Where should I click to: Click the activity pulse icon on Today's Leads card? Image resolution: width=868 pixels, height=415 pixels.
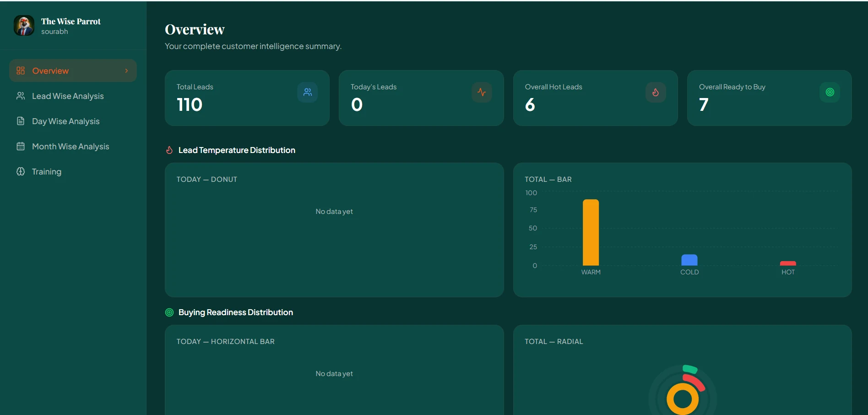(x=482, y=92)
